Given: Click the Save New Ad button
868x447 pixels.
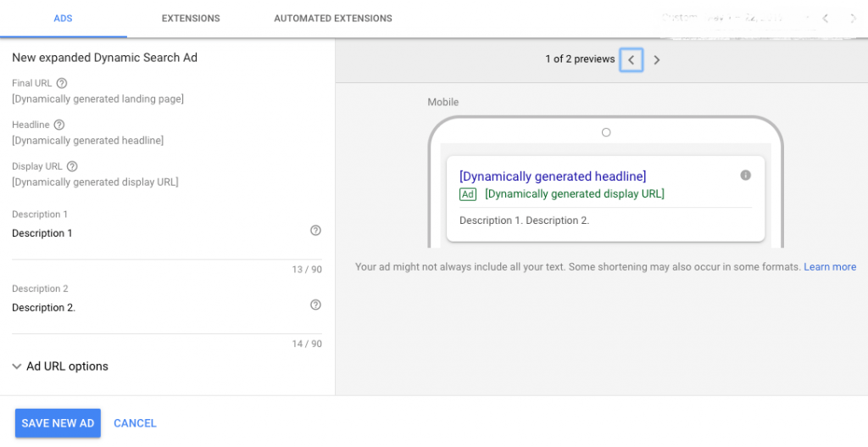Looking at the screenshot, I should (x=58, y=423).
